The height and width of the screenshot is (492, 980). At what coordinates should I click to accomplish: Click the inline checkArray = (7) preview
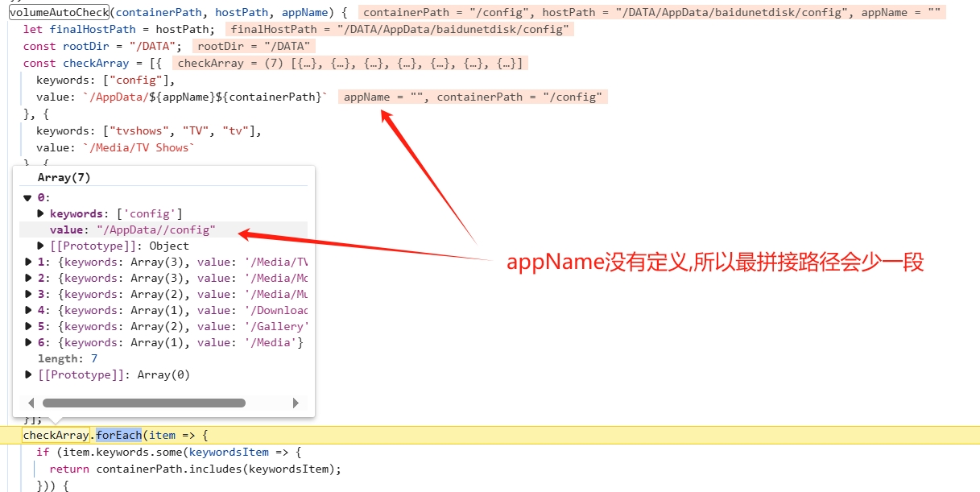coord(350,63)
